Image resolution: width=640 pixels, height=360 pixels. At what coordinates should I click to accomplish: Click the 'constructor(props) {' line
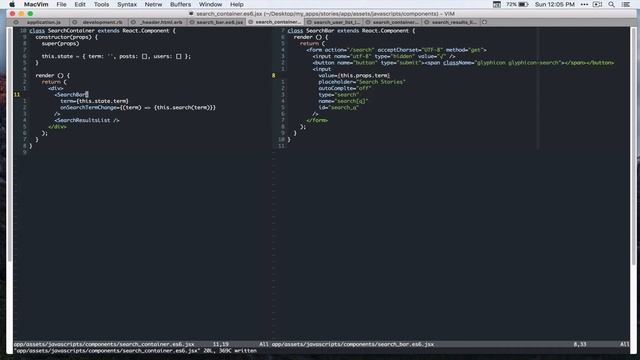[67, 37]
